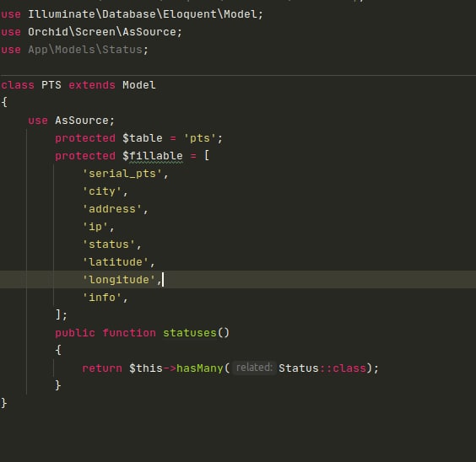Click the 'class' keyword before PTS
Screen dimensions: 476x462
point(18,85)
